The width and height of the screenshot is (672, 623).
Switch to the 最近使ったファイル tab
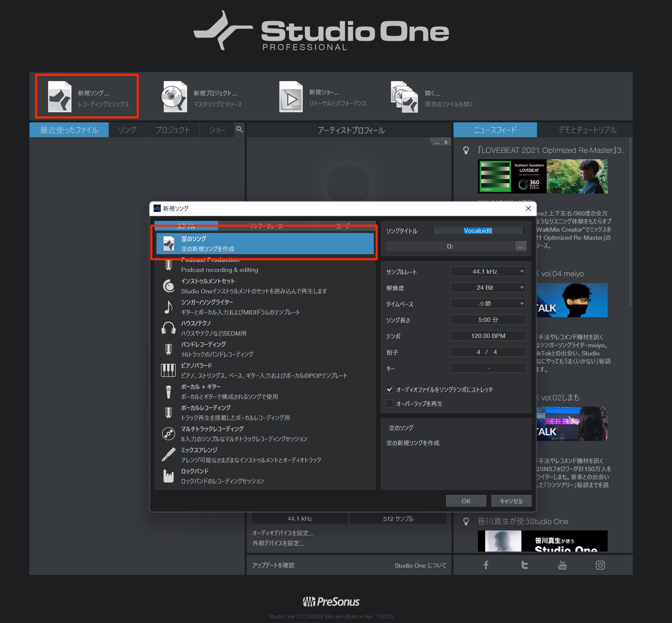click(69, 129)
